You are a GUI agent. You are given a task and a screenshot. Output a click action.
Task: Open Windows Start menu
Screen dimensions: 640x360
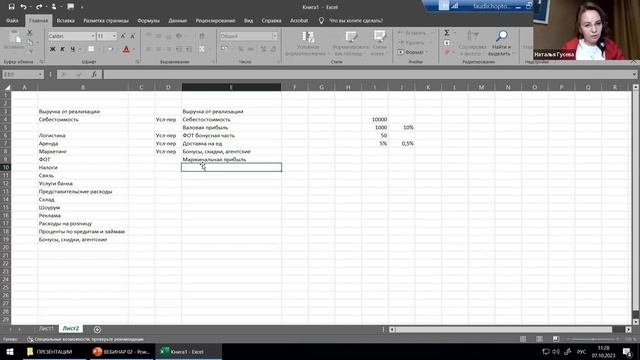click(9, 351)
